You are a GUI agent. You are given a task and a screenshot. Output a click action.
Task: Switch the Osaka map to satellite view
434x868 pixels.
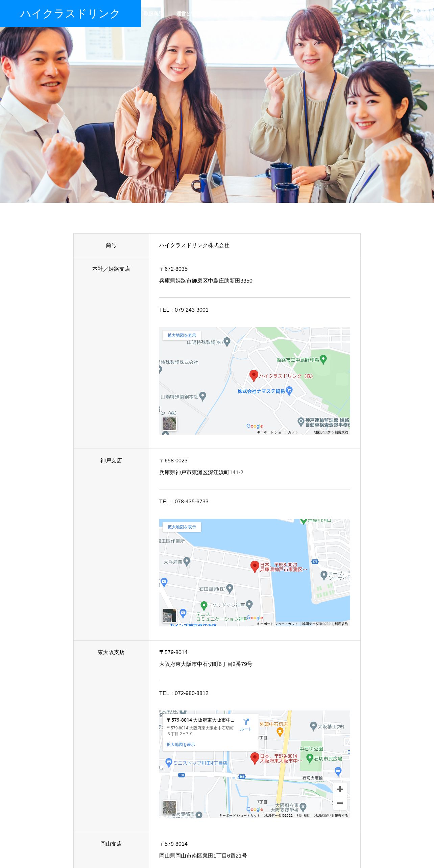tap(170, 807)
